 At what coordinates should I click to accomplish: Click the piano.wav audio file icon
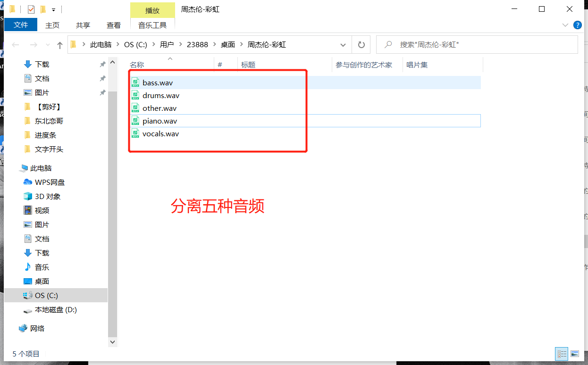click(x=135, y=121)
